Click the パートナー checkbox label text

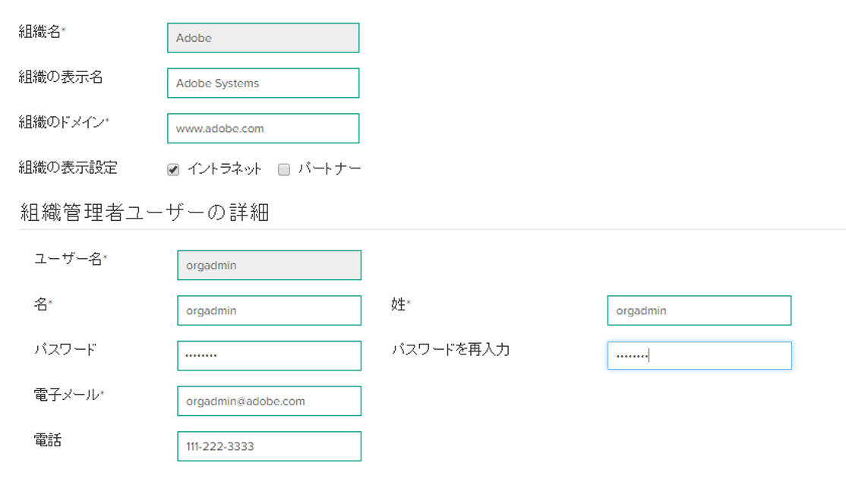[329, 169]
